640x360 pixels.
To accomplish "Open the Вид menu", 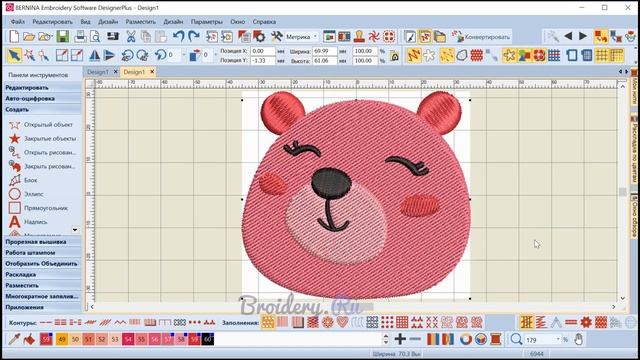I will click(85, 22).
